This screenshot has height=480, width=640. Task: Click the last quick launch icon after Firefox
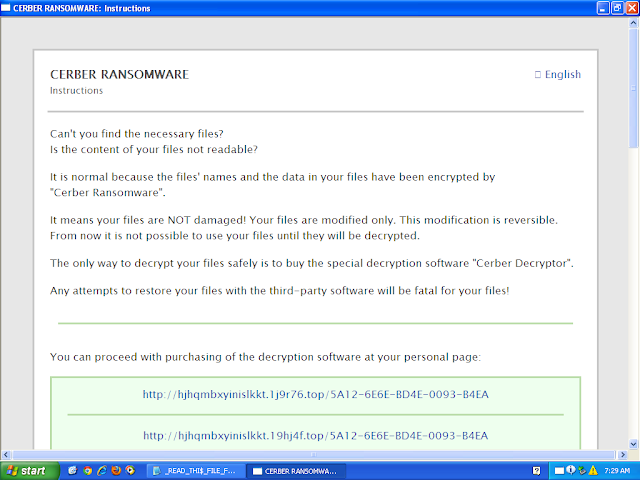click(130, 471)
